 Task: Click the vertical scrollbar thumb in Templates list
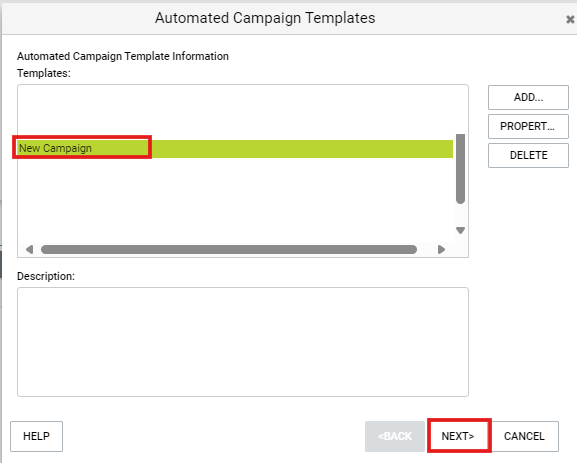460,169
